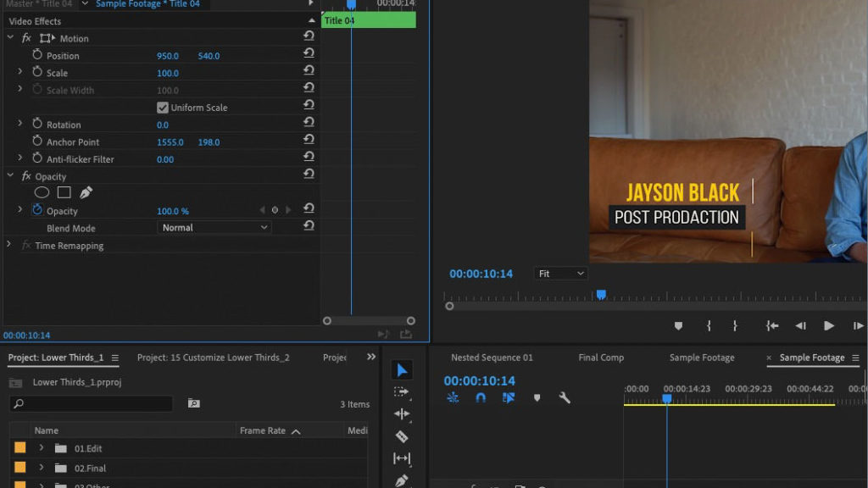The height and width of the screenshot is (488, 868).
Task: Open the active Sample Footage panel menu
Action: (x=855, y=358)
